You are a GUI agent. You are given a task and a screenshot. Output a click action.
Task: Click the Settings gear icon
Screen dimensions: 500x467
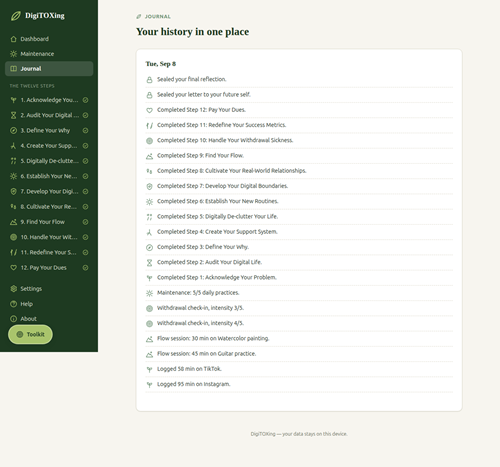[x=13, y=289]
